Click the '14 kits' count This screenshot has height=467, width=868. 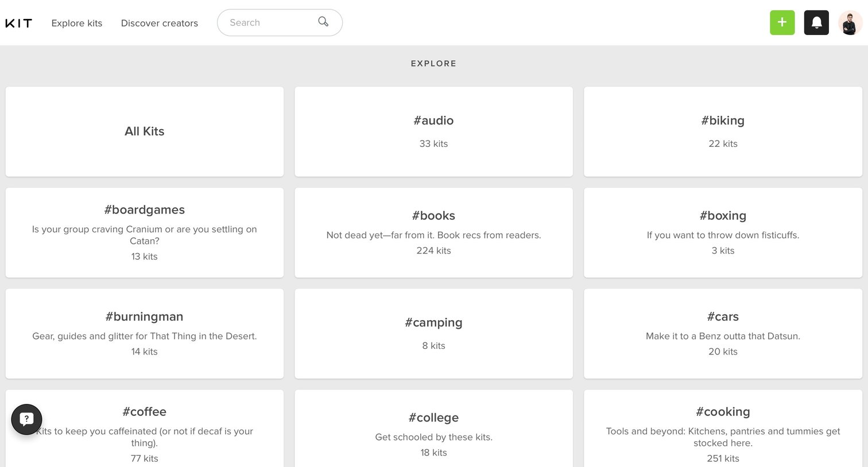(x=145, y=352)
